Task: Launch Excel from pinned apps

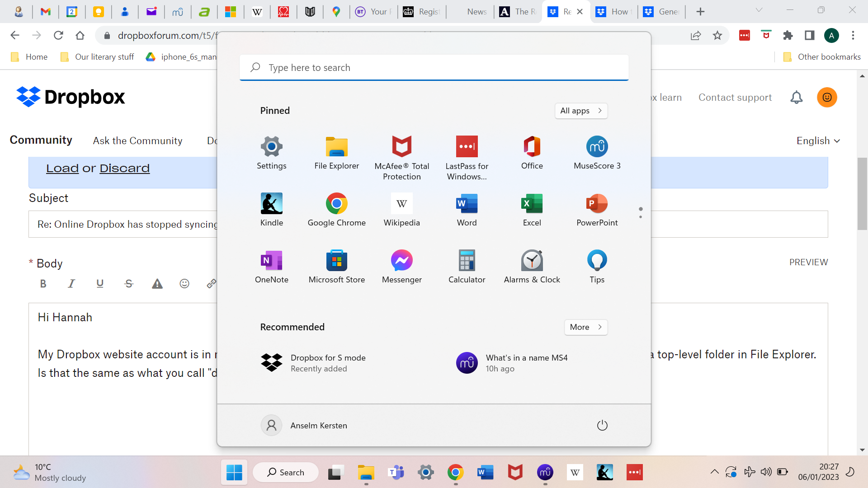Action: (x=532, y=210)
